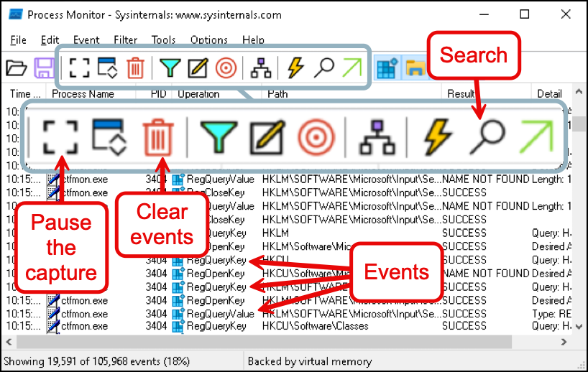588x372 pixels.
Task: Click the small lightning bolt icon left of the Search callout
Action: (295, 68)
